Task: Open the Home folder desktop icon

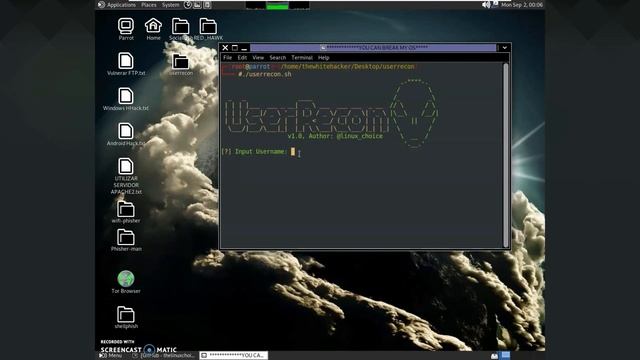Action: pyautogui.click(x=153, y=26)
